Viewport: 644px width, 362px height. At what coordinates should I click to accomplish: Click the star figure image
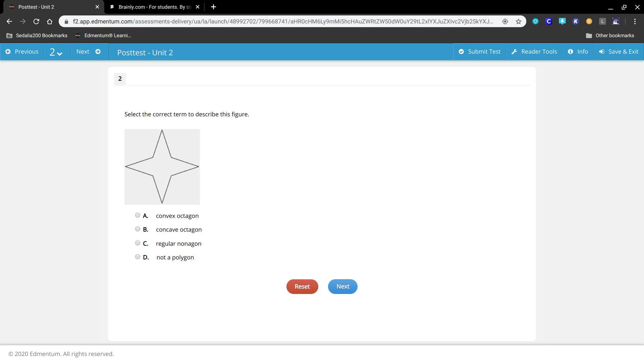(x=162, y=167)
